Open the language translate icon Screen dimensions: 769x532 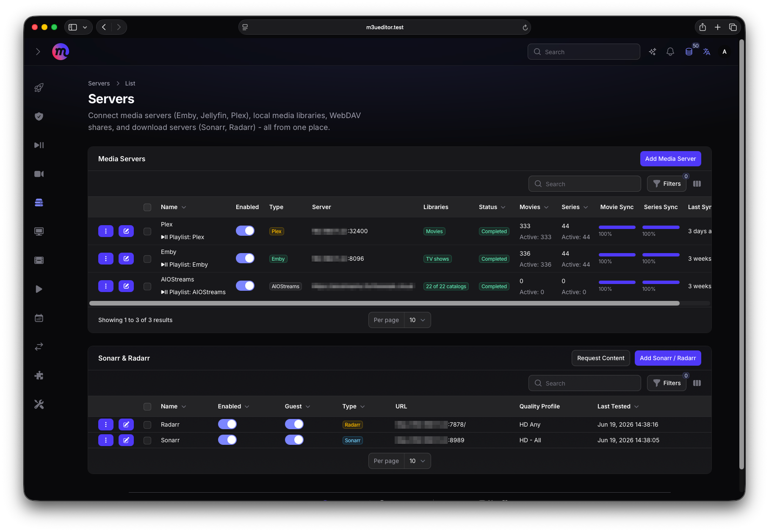707,52
